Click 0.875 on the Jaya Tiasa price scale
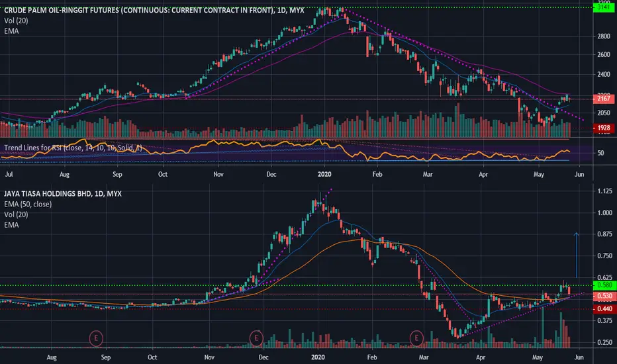This screenshot has width=617, height=364. pos(604,234)
